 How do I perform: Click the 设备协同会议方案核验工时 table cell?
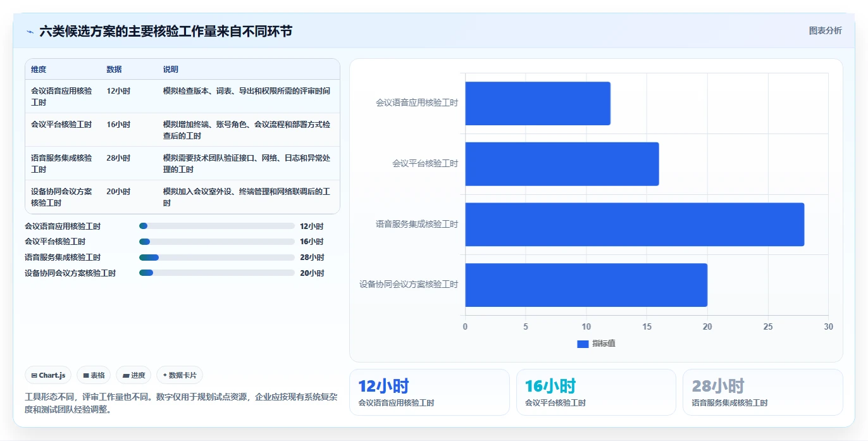tap(61, 197)
